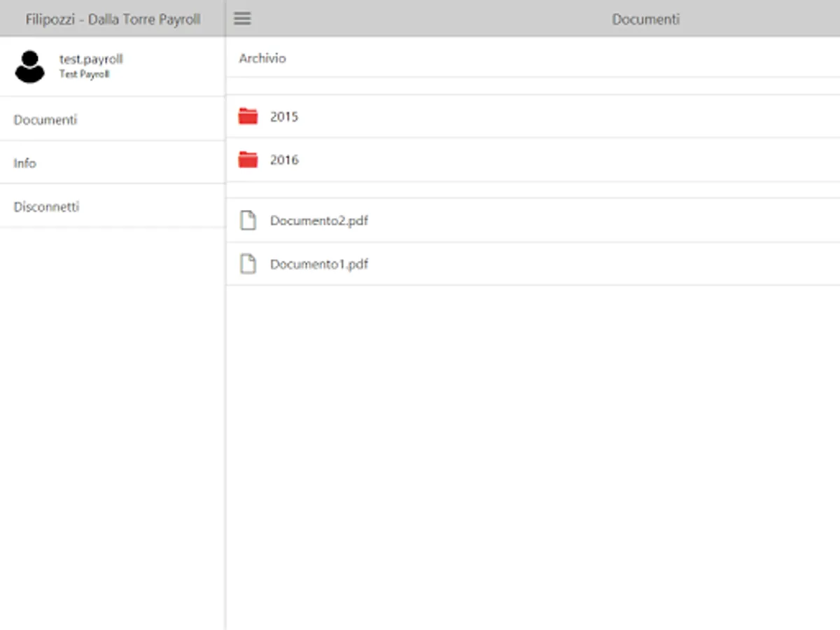The image size is (840, 630).
Task: Open Documento1.pdf file name
Action: point(319,264)
